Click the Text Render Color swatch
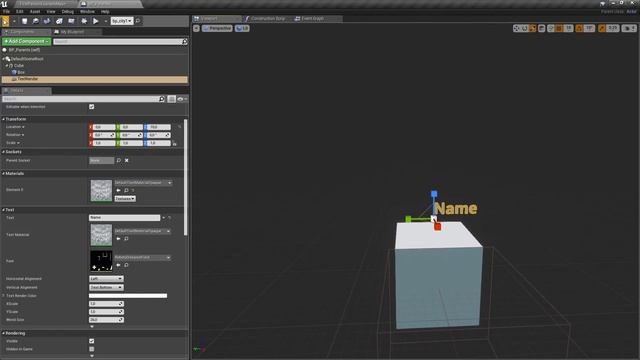This screenshot has width=640, height=360. 128,296
